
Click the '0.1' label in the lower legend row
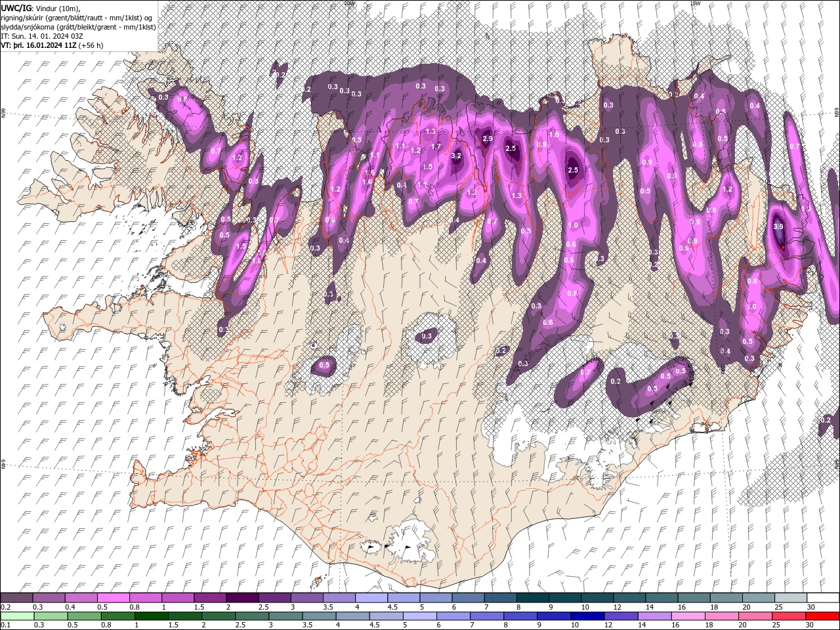5,625
